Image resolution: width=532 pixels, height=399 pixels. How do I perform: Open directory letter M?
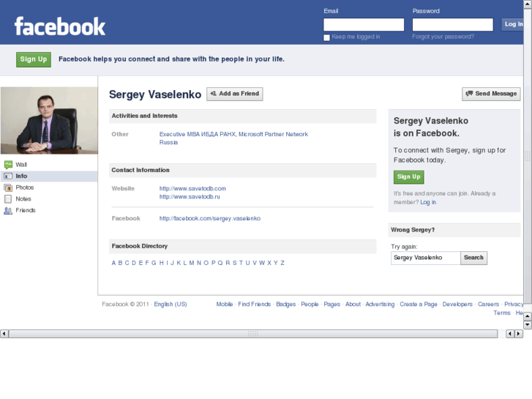click(x=192, y=263)
